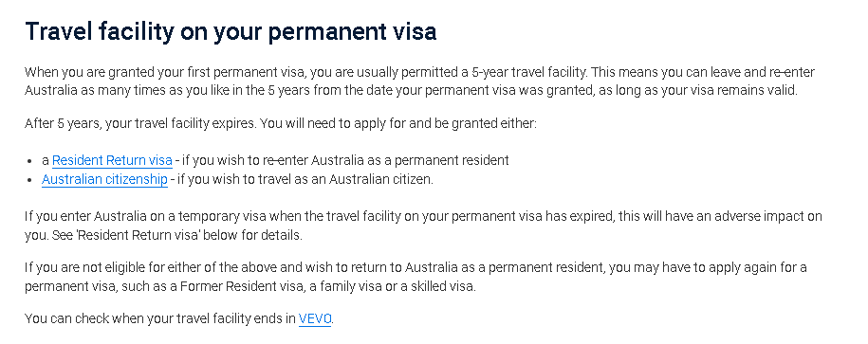Open the Resident Return visa link
868x344 pixels.
point(112,160)
